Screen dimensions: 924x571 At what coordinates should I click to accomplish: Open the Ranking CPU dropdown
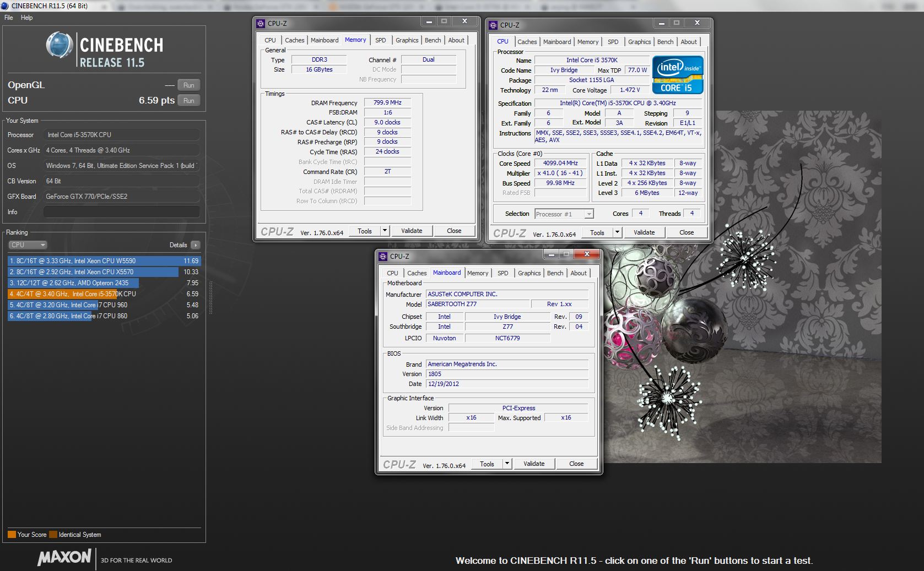[x=28, y=245]
